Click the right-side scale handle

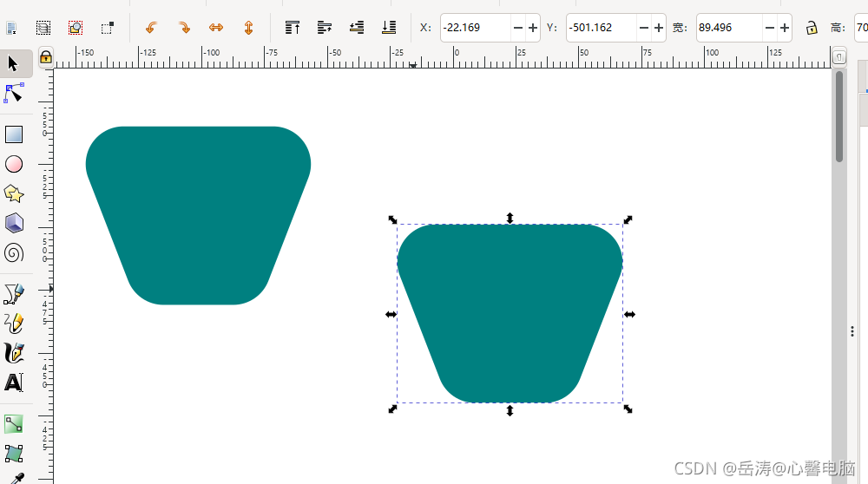pos(629,314)
